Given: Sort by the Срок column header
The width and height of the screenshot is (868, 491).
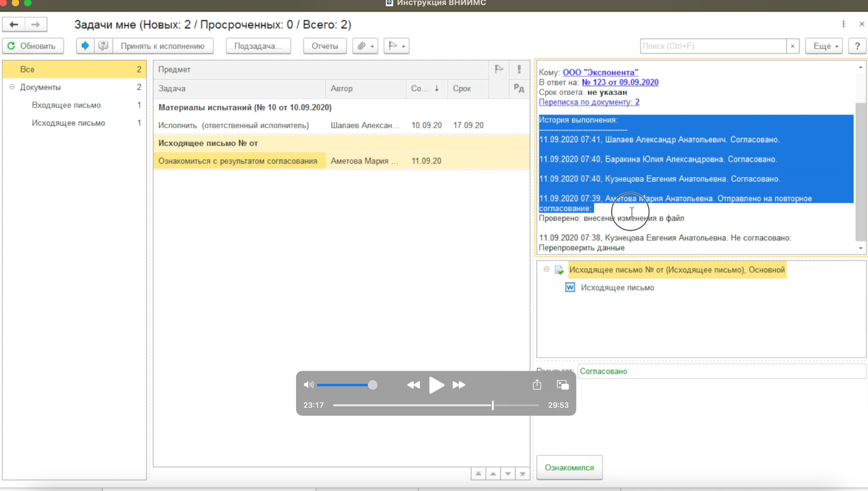Looking at the screenshot, I should pos(468,88).
